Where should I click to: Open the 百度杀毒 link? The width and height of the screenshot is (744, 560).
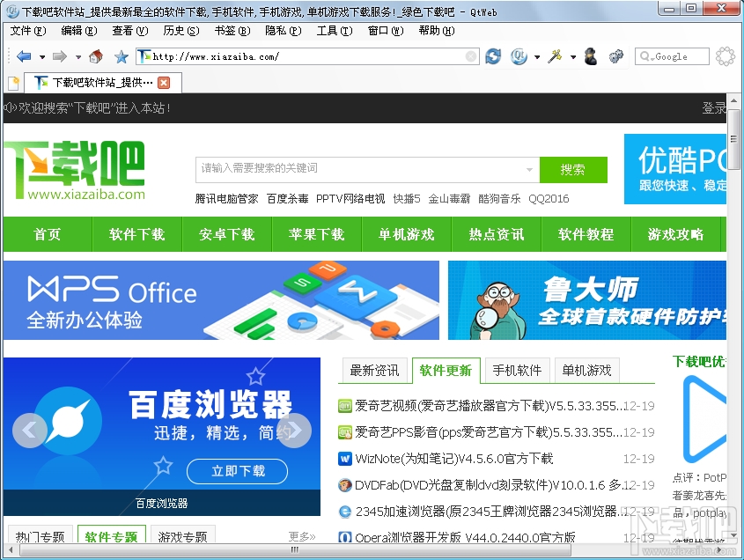tap(288, 199)
